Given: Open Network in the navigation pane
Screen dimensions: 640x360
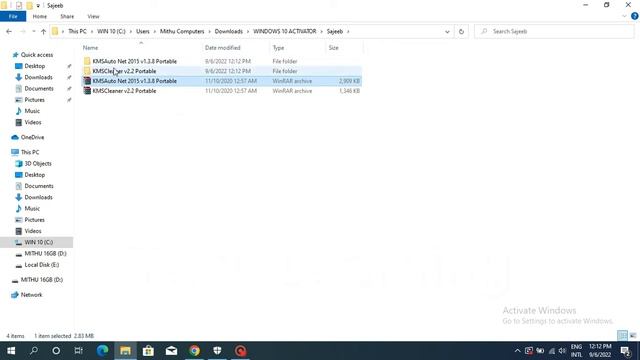Looking at the screenshot, I should pos(31,295).
